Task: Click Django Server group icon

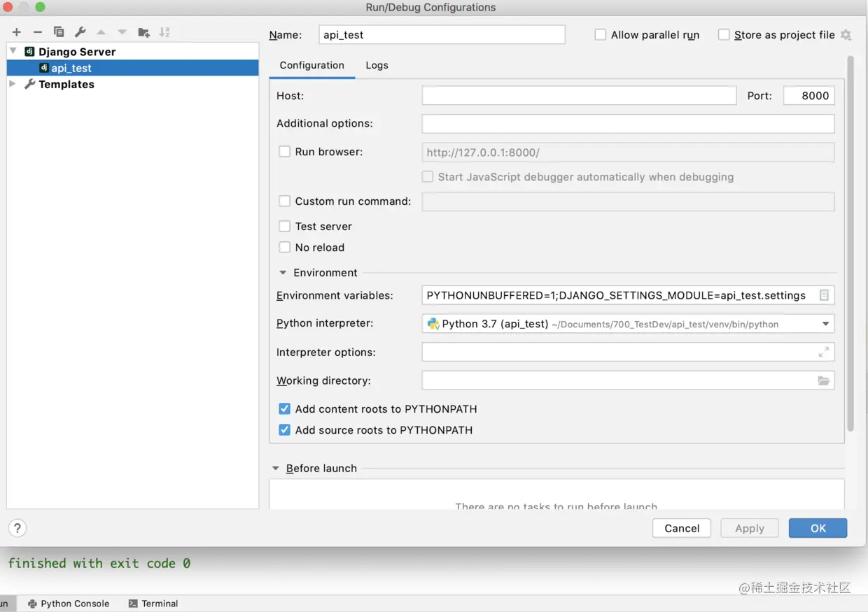Action: click(29, 52)
